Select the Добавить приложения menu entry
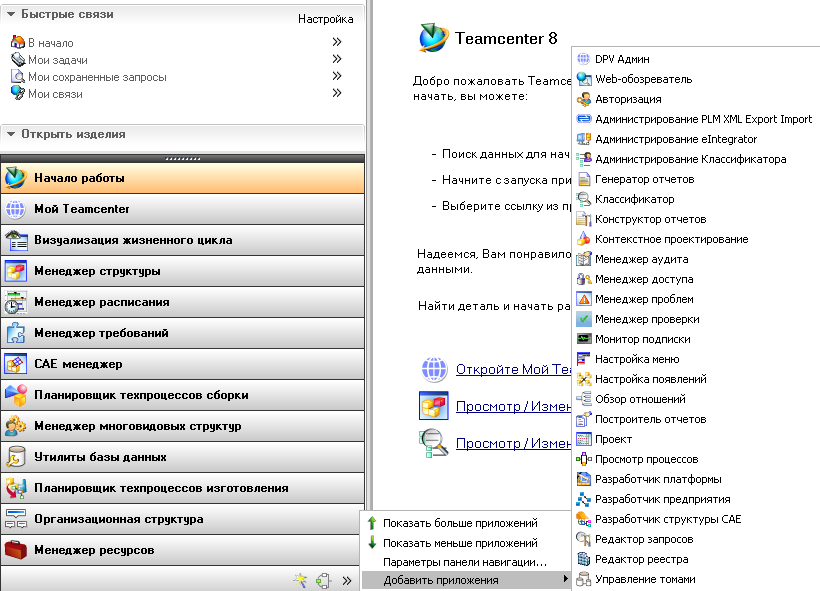Viewport: 820px width, 591px height. point(465,580)
